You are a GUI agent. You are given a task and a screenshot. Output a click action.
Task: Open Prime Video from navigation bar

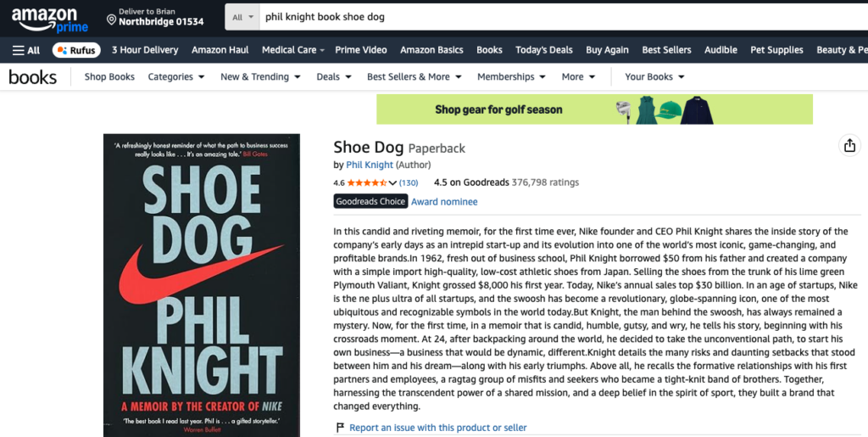click(361, 50)
